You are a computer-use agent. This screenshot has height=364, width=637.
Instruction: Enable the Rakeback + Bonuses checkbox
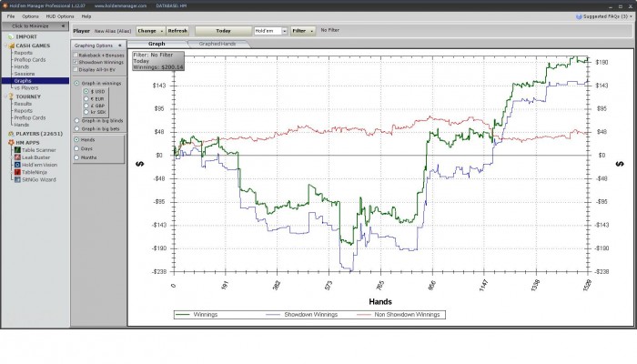(x=76, y=55)
